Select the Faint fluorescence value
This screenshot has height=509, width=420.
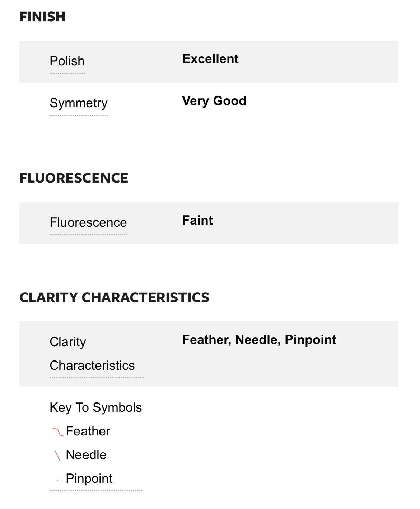point(197,221)
